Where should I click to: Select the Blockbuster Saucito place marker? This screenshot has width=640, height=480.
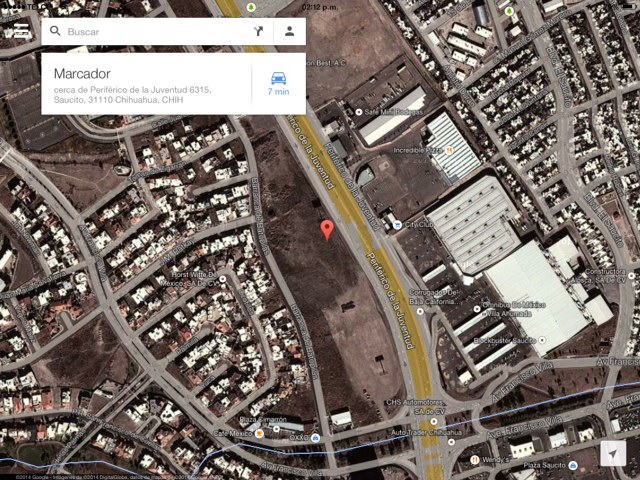(x=542, y=340)
